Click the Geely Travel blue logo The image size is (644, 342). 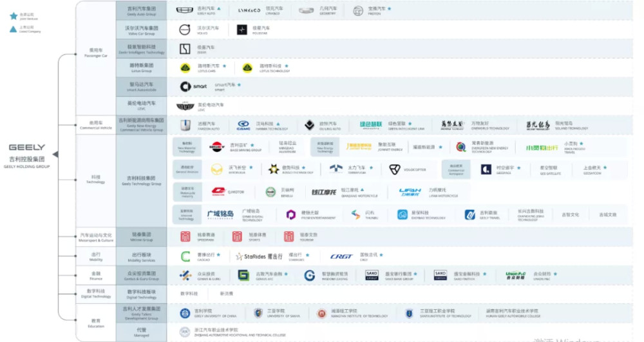(x=470, y=214)
